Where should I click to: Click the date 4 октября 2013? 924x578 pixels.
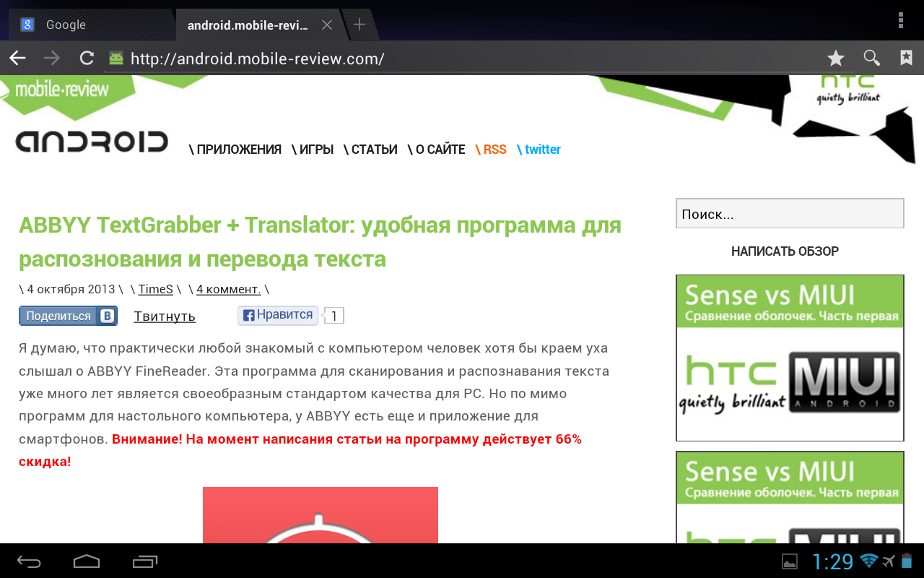[71, 289]
